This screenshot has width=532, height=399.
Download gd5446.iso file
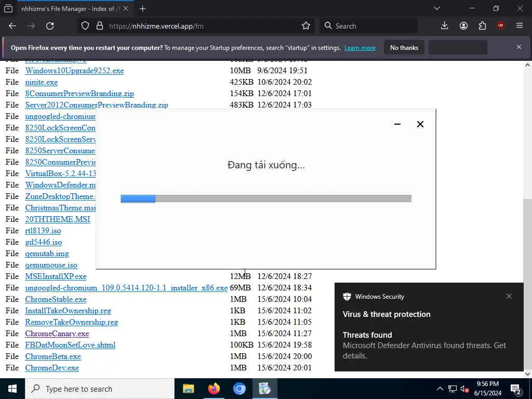point(44,242)
